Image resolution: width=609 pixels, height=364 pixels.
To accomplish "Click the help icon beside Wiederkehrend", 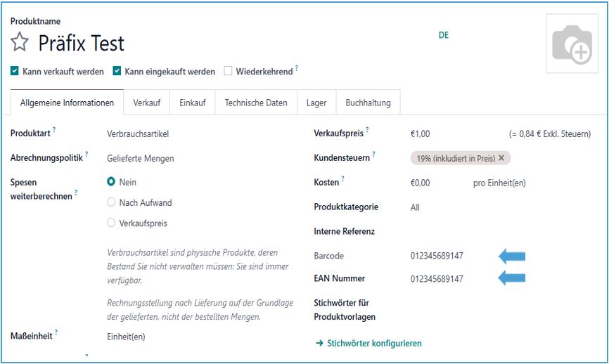I will [x=297, y=68].
